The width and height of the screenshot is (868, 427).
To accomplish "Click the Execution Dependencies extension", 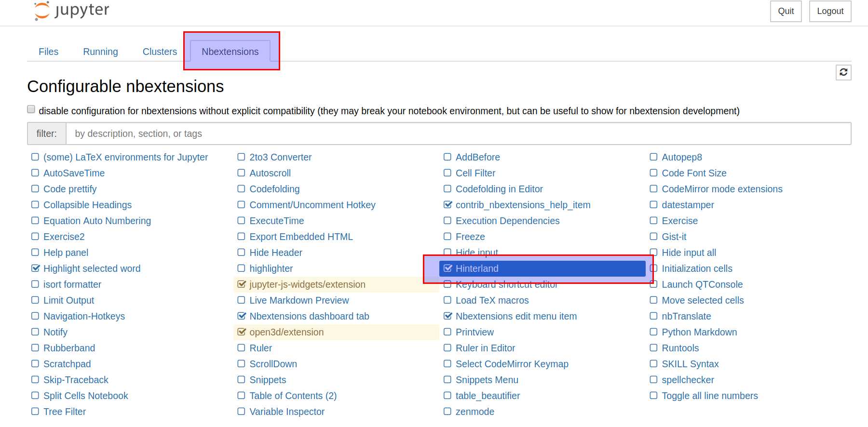I will pos(508,221).
